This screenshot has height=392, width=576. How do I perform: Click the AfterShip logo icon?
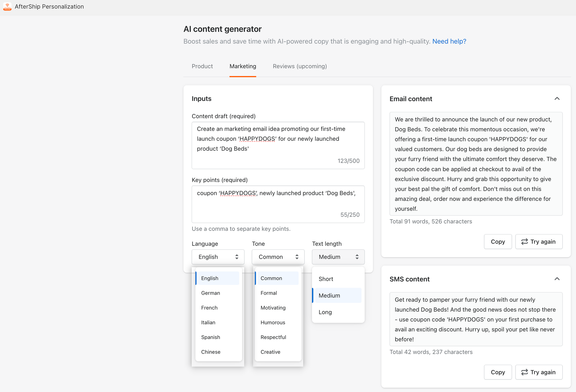coord(7,6)
